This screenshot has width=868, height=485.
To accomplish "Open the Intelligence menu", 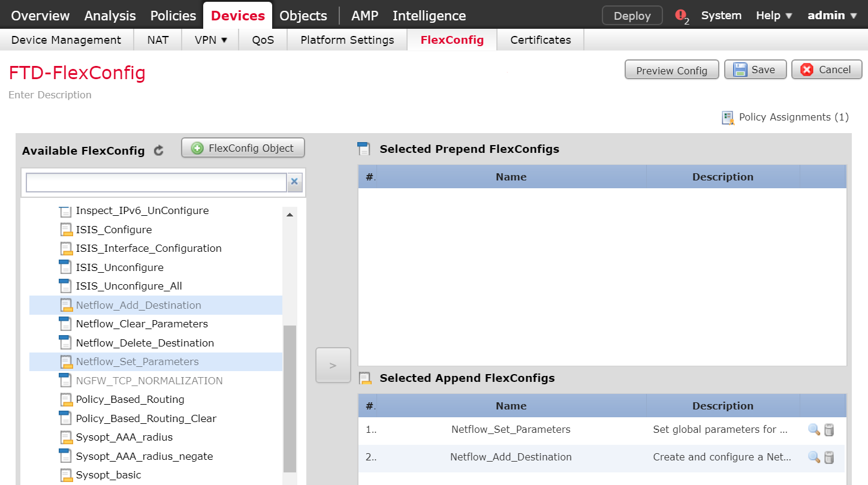I will pos(429,16).
